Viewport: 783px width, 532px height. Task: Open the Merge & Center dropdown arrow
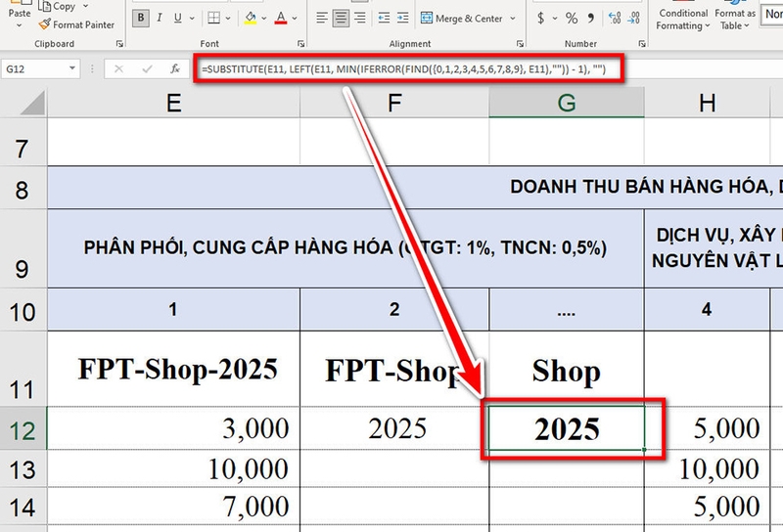point(513,19)
